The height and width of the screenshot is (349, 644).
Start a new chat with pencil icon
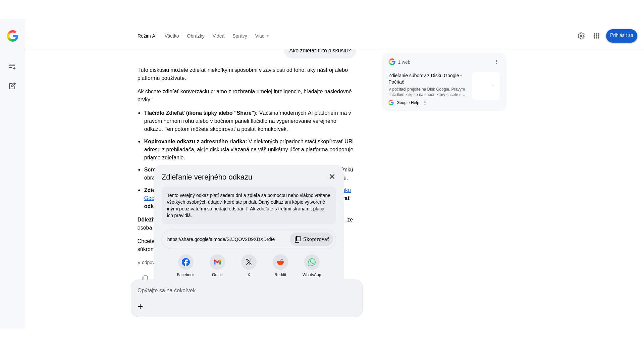tap(12, 86)
